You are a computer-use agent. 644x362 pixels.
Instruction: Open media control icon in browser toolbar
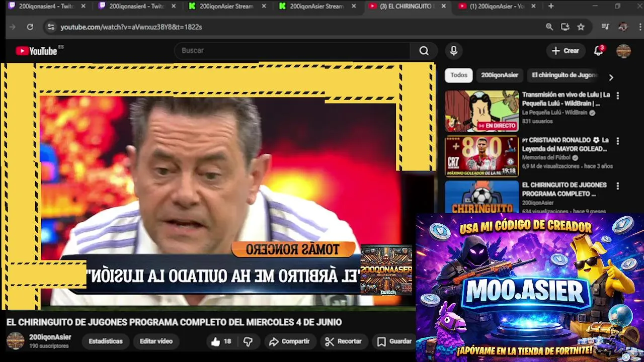pos(605,27)
